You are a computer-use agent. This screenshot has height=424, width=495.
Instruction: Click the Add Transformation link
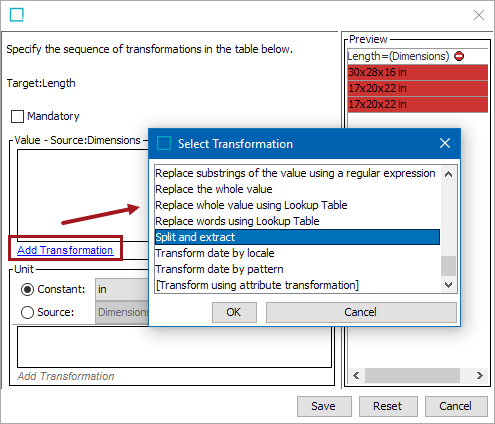(x=65, y=250)
